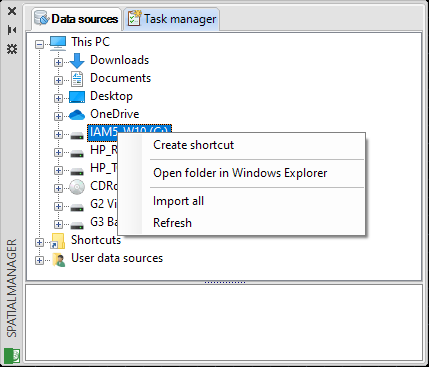Toggle auto-hide pin on palette
Image resolution: width=429 pixels, height=367 pixels.
coord(12,30)
